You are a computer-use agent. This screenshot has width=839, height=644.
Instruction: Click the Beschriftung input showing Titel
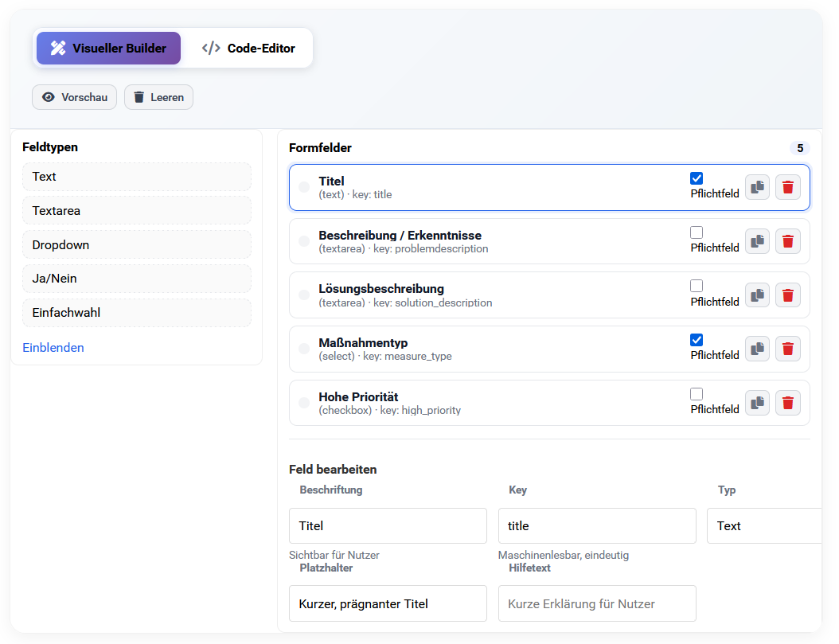point(388,525)
